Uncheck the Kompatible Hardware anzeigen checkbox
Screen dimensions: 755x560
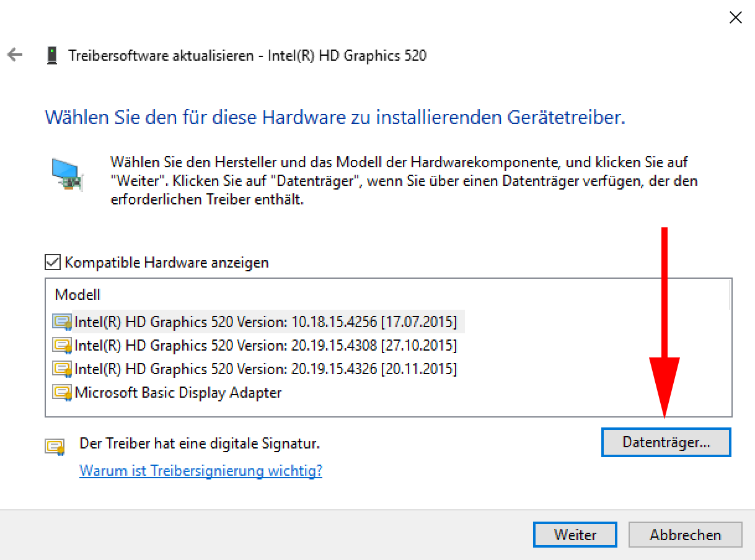coord(53,262)
